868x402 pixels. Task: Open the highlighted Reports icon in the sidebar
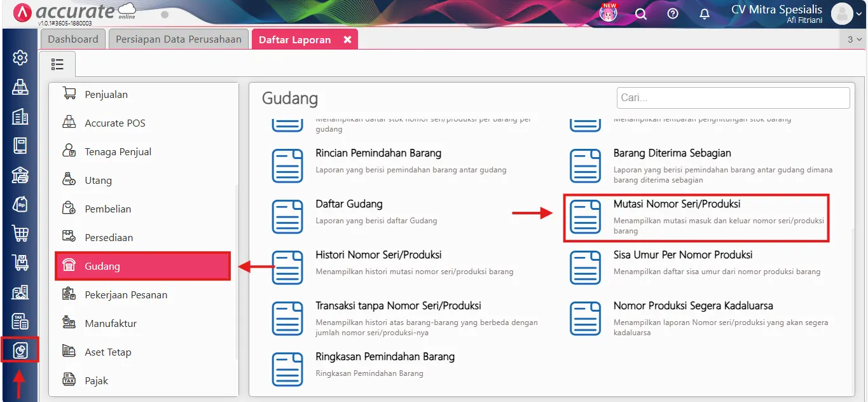click(20, 350)
